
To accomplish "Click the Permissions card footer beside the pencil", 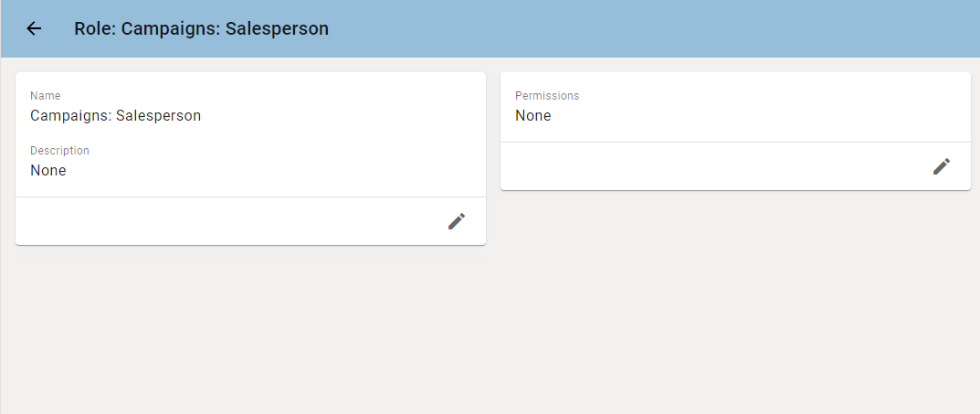I will pos(712,165).
